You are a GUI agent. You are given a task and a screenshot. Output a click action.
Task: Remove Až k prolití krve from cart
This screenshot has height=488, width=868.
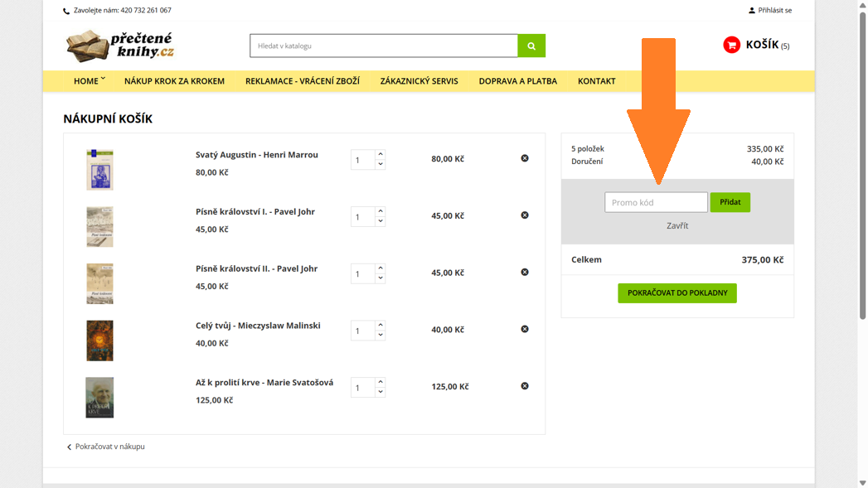coord(525,386)
